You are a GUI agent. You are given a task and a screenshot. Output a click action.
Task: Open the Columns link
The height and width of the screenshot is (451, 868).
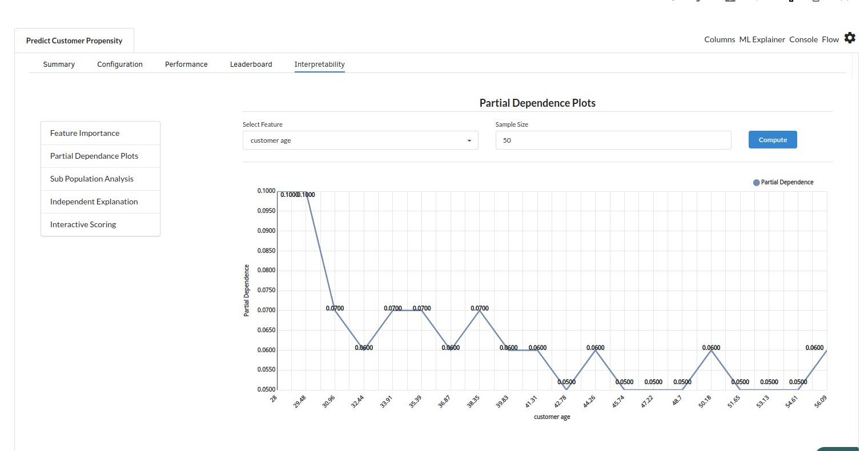tap(720, 39)
